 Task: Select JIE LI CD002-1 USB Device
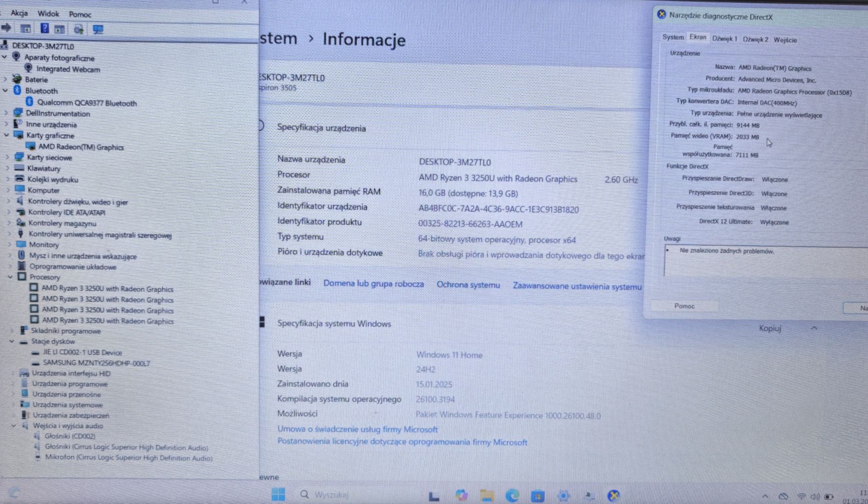pyautogui.click(x=82, y=352)
